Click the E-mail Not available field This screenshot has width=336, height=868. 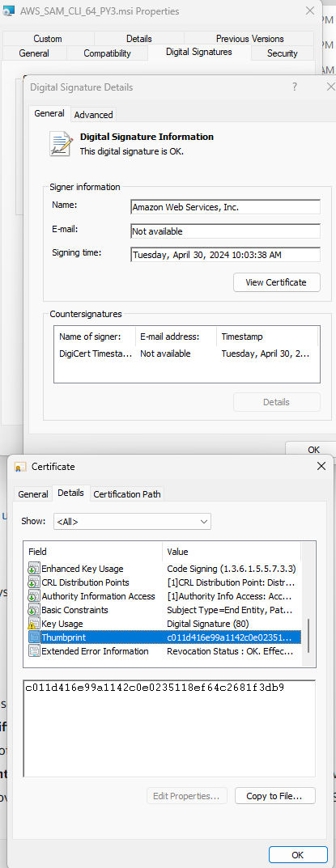point(226,231)
